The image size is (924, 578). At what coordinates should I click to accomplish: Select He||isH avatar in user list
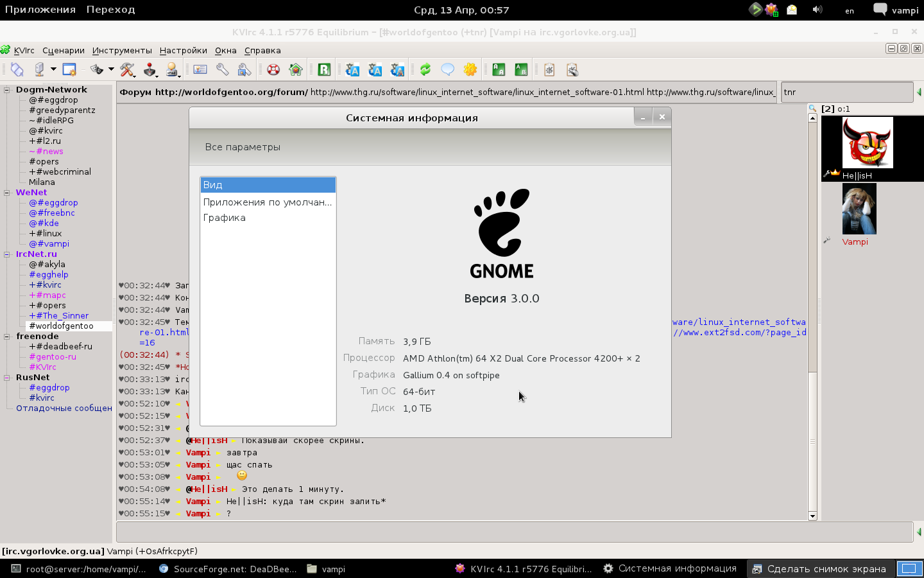pyautogui.click(x=867, y=143)
